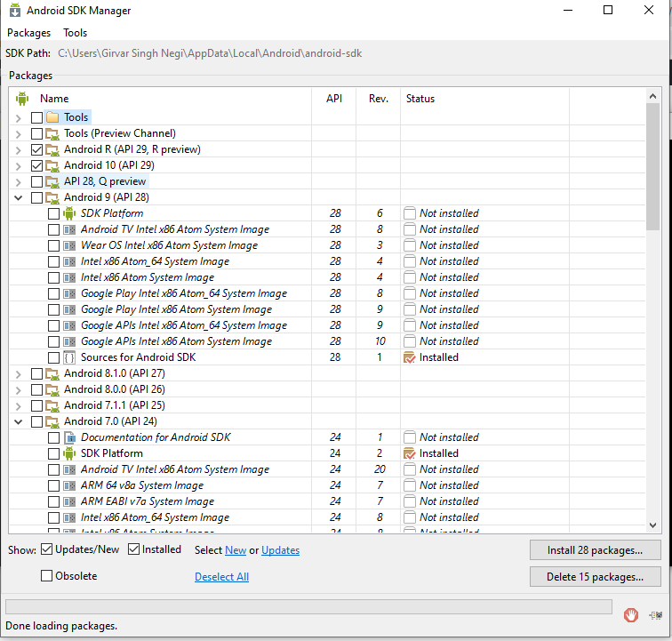Collapse the Android 9 (API 28) node
Screen dimensions: 672x641
click(19, 197)
